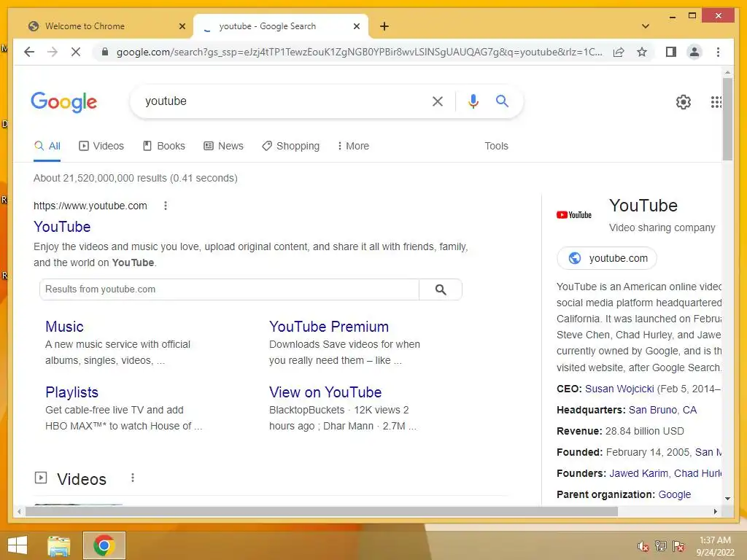Open the search Tools options

[496, 146]
